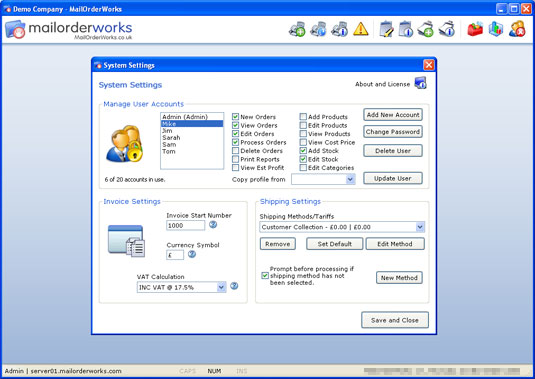Image resolution: width=535 pixels, height=379 pixels.
Task: Click the About and License label
Action: pos(382,84)
